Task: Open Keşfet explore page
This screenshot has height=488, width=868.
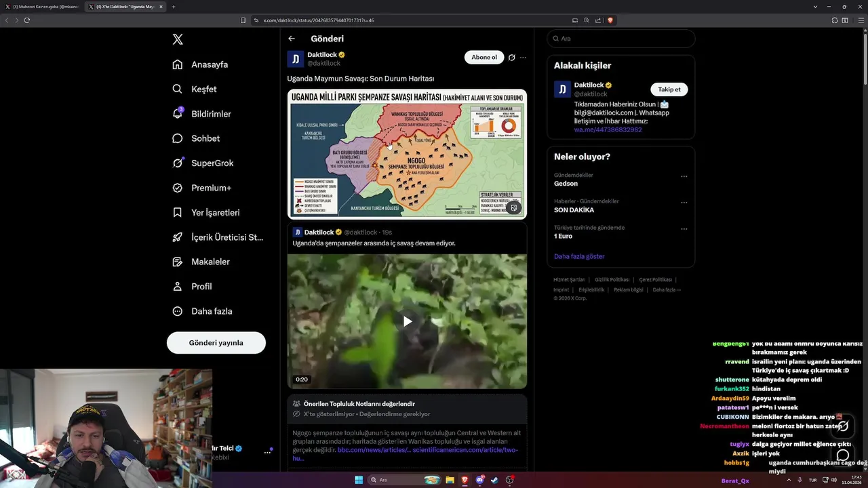Action: tap(195, 89)
